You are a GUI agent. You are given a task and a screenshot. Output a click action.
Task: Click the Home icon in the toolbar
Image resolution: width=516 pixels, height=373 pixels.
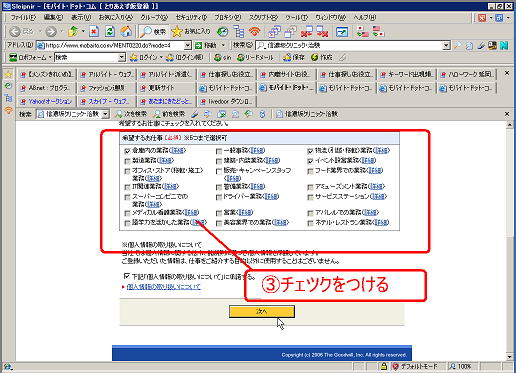tap(126, 32)
